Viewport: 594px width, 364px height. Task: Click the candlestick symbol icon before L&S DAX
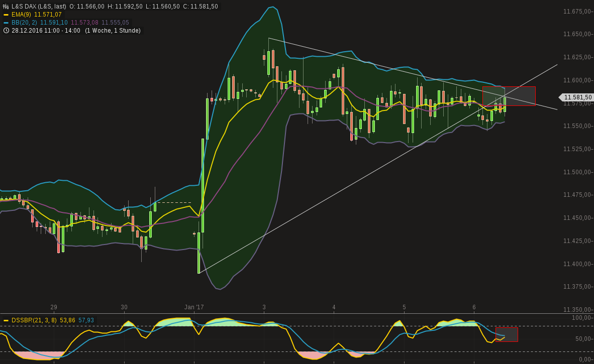(6, 6)
